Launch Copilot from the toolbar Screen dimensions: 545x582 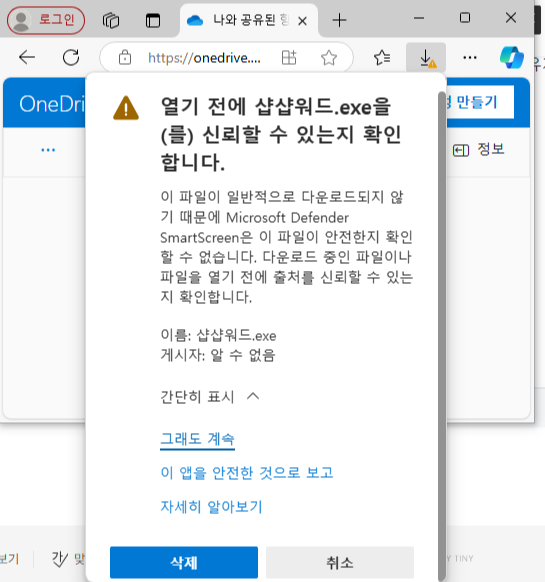coord(512,58)
